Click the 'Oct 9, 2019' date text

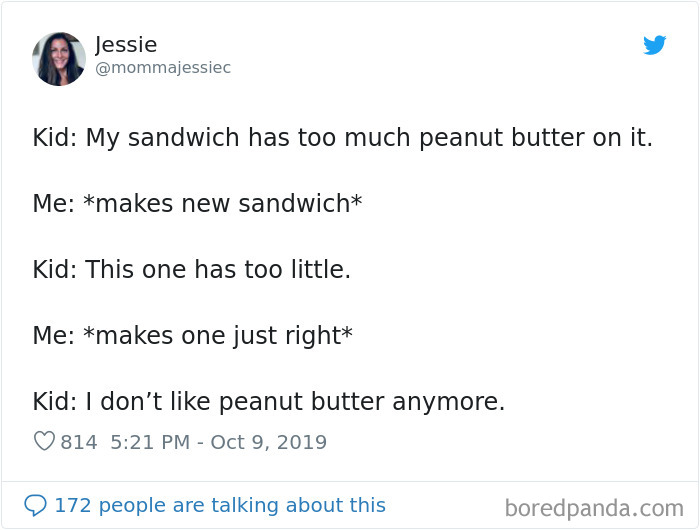pos(269,442)
